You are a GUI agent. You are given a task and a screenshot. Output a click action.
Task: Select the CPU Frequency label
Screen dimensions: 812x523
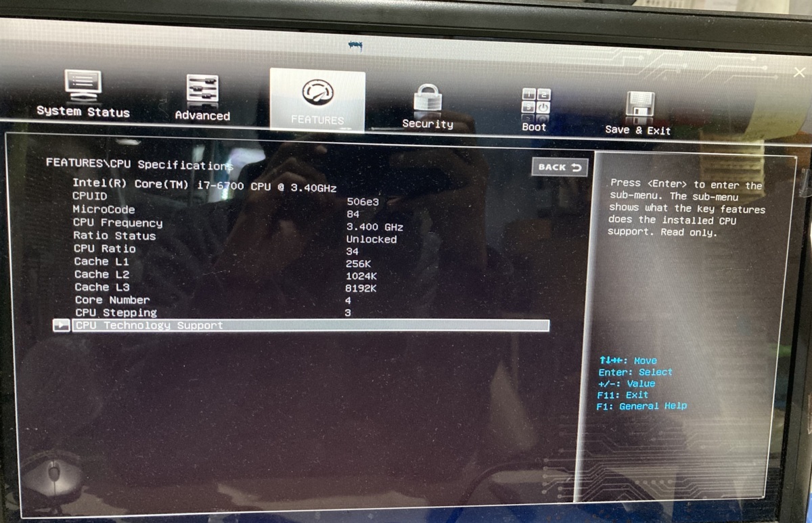point(118,223)
